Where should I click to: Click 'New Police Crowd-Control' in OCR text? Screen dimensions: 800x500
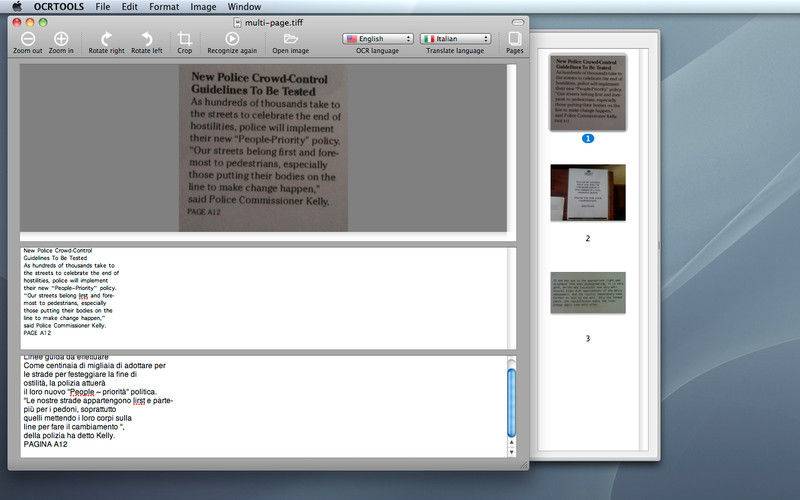coord(58,251)
